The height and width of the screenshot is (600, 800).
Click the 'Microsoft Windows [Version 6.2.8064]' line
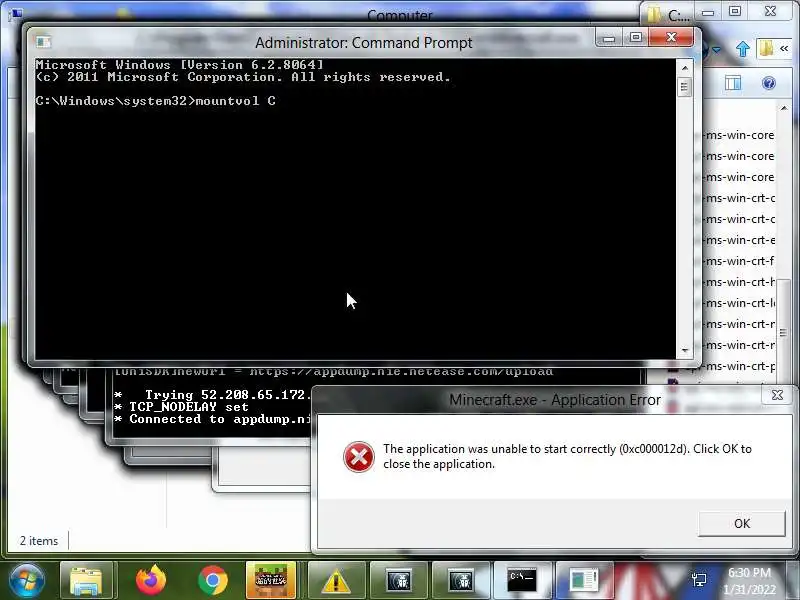(x=180, y=65)
